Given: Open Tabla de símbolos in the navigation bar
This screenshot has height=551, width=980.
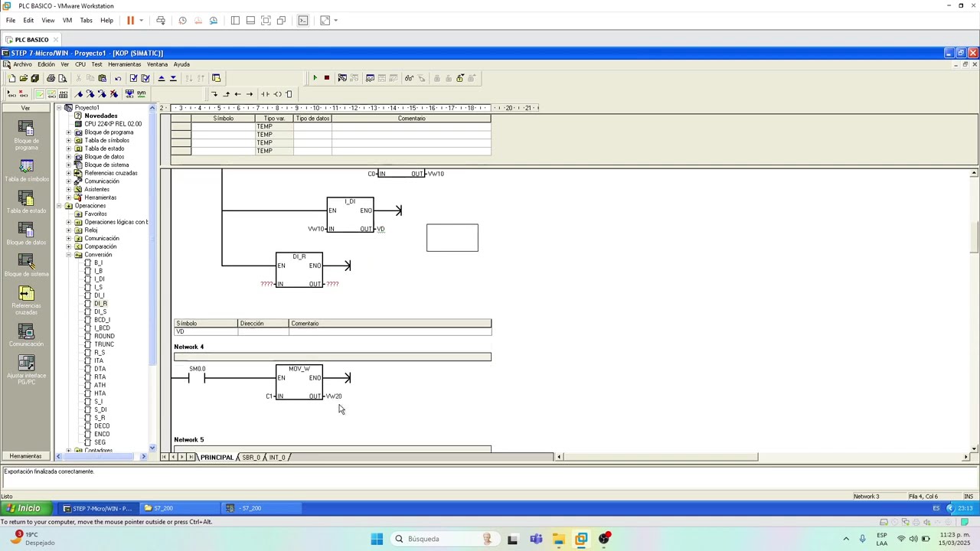Looking at the screenshot, I should [x=26, y=171].
